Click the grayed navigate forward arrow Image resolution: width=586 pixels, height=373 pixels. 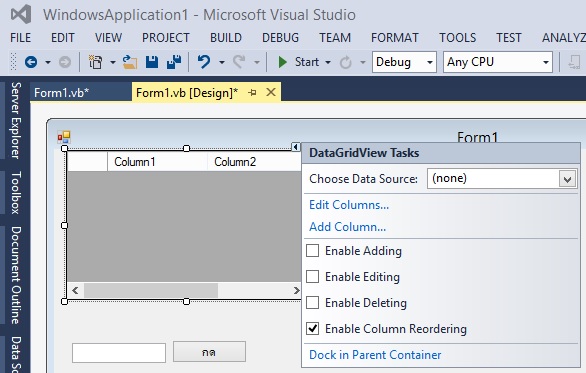tap(65, 62)
